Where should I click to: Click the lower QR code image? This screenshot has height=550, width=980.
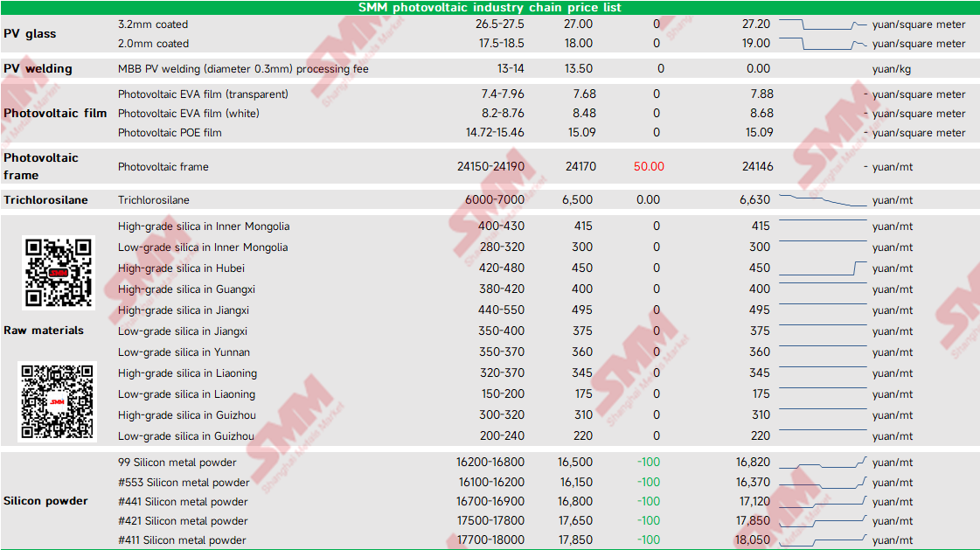pyautogui.click(x=57, y=402)
